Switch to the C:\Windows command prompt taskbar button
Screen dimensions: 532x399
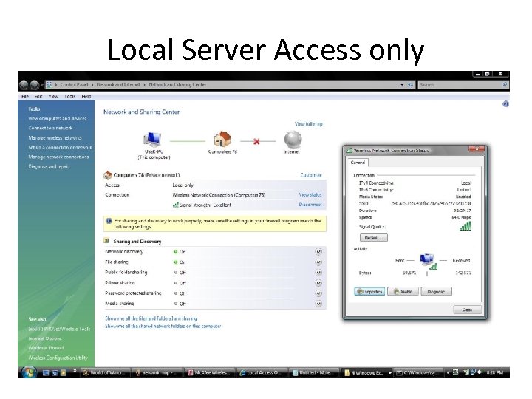coord(420,372)
